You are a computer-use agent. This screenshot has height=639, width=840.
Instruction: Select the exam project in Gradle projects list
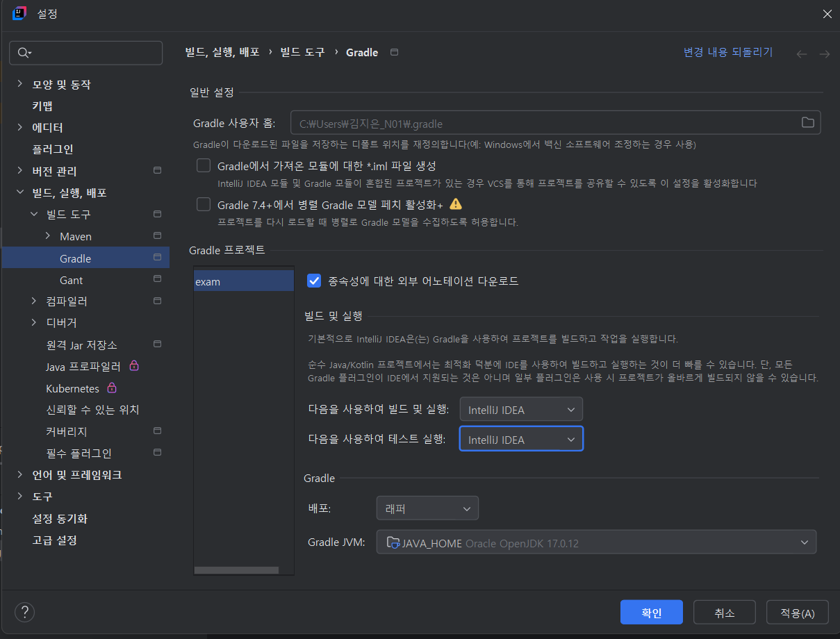click(x=244, y=281)
